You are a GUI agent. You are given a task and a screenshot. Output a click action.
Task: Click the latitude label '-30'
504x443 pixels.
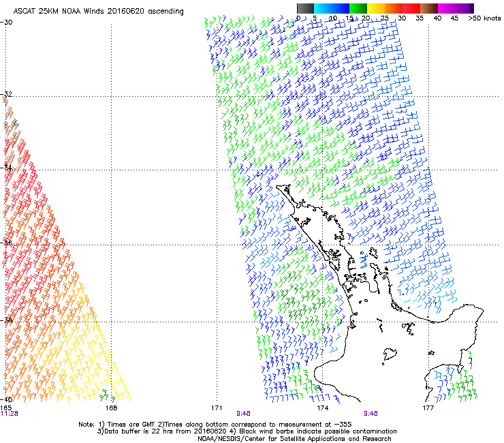(6, 22)
